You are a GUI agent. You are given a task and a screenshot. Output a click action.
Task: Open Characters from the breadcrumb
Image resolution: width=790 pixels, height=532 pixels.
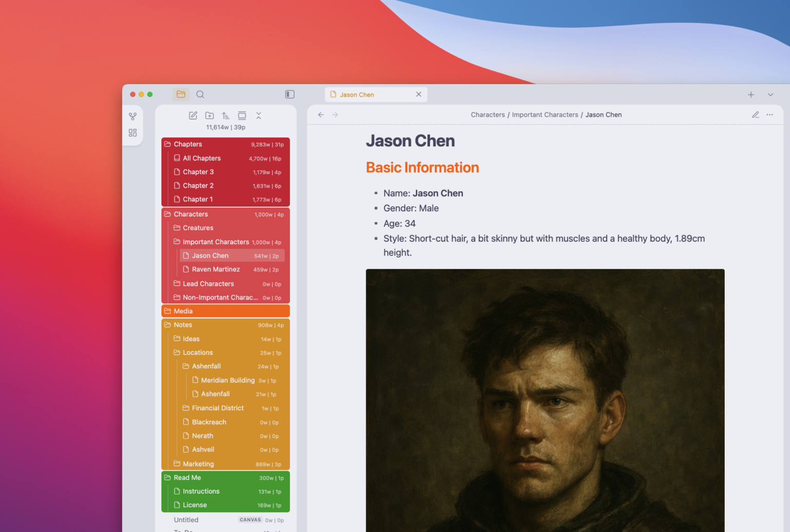pyautogui.click(x=488, y=115)
